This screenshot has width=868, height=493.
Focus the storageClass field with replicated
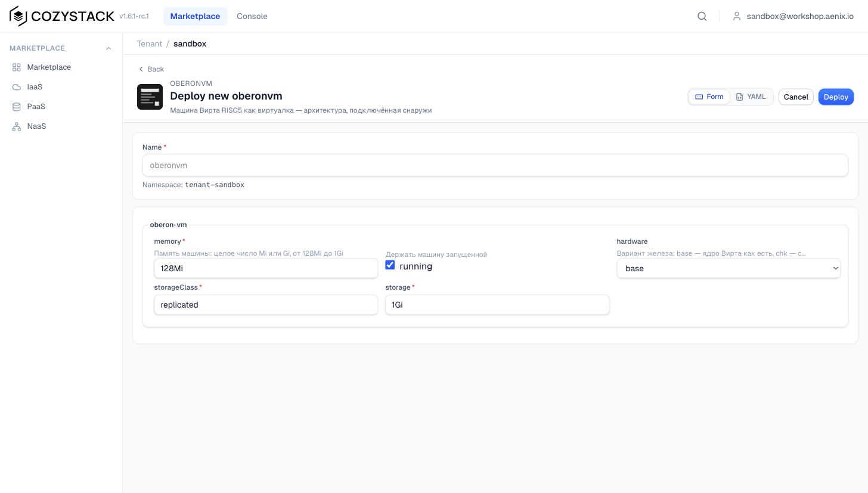coord(266,305)
